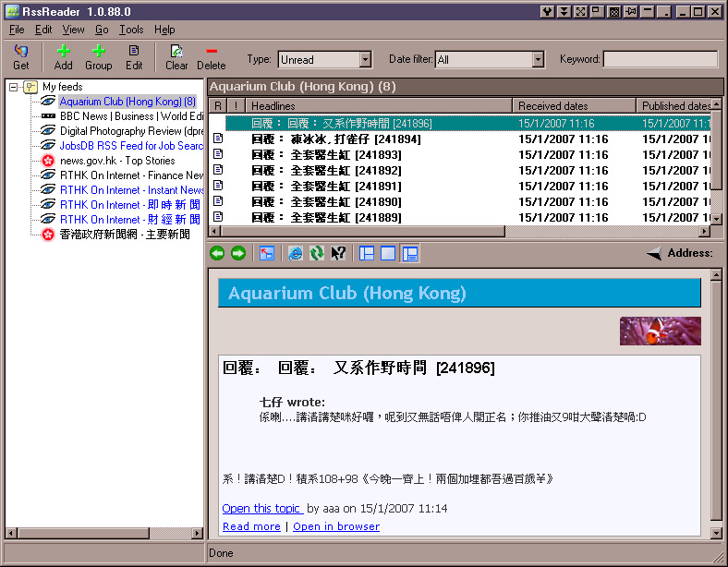Open the Date filter dropdown showing All
The image size is (728, 567).
pyautogui.click(x=538, y=59)
